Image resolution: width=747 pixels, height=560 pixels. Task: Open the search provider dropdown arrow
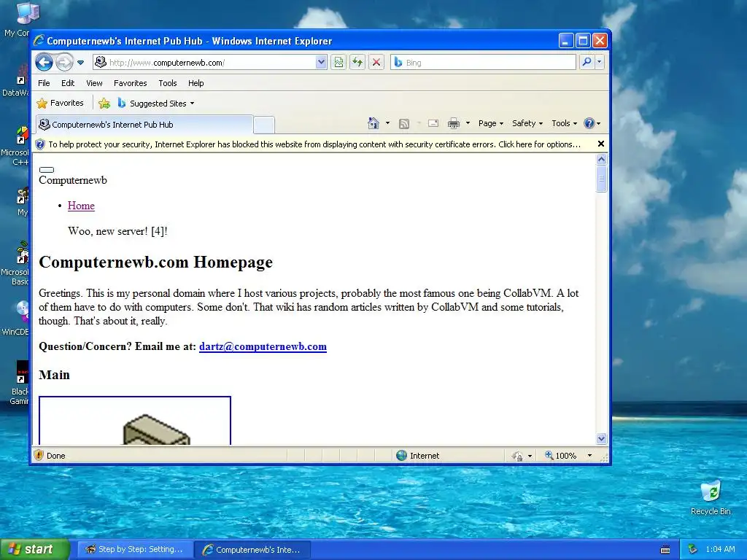[x=600, y=62]
